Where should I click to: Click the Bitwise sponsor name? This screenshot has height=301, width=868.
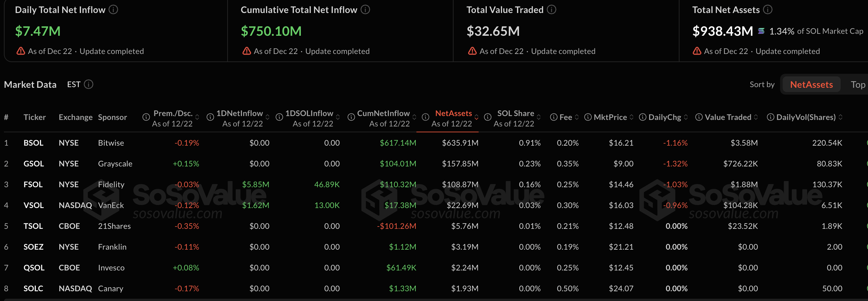click(111, 143)
